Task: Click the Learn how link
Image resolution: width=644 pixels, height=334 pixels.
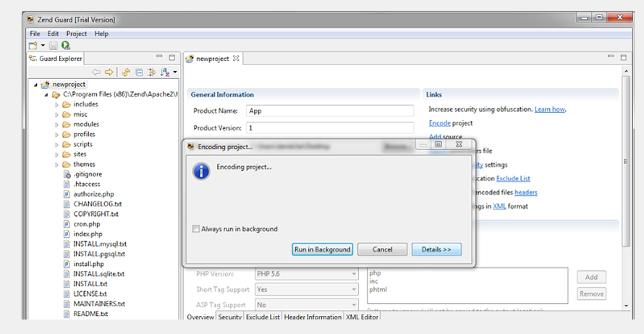Action: 549,109
